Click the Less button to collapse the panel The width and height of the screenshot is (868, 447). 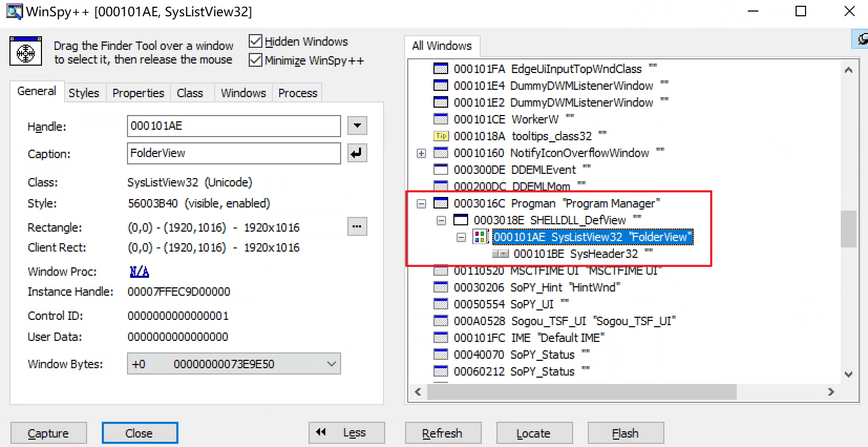tap(347, 433)
